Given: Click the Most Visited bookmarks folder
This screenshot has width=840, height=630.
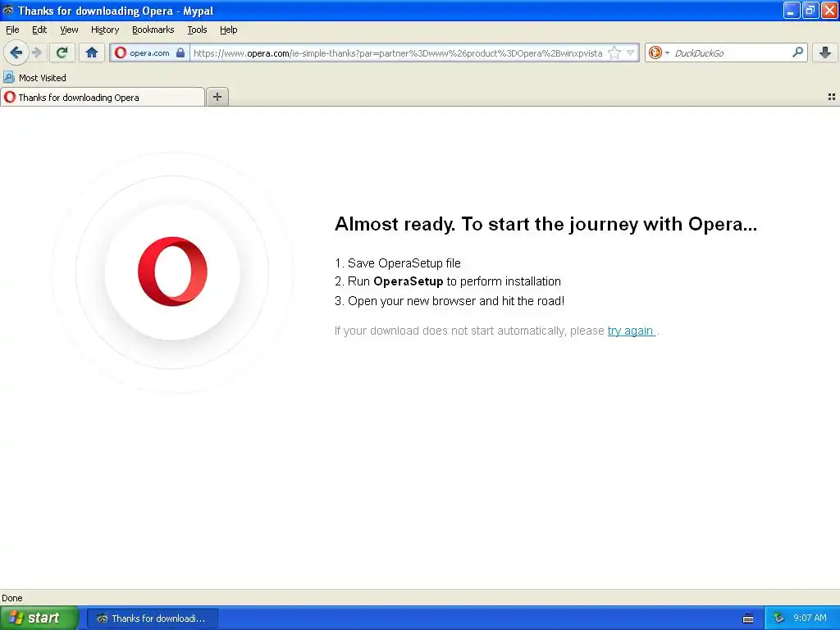Looking at the screenshot, I should coord(34,78).
